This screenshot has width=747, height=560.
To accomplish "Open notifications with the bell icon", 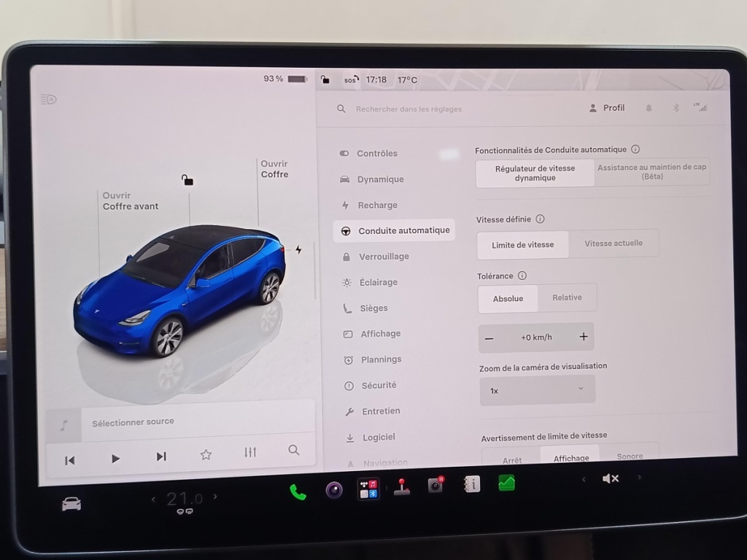I will pos(649,108).
